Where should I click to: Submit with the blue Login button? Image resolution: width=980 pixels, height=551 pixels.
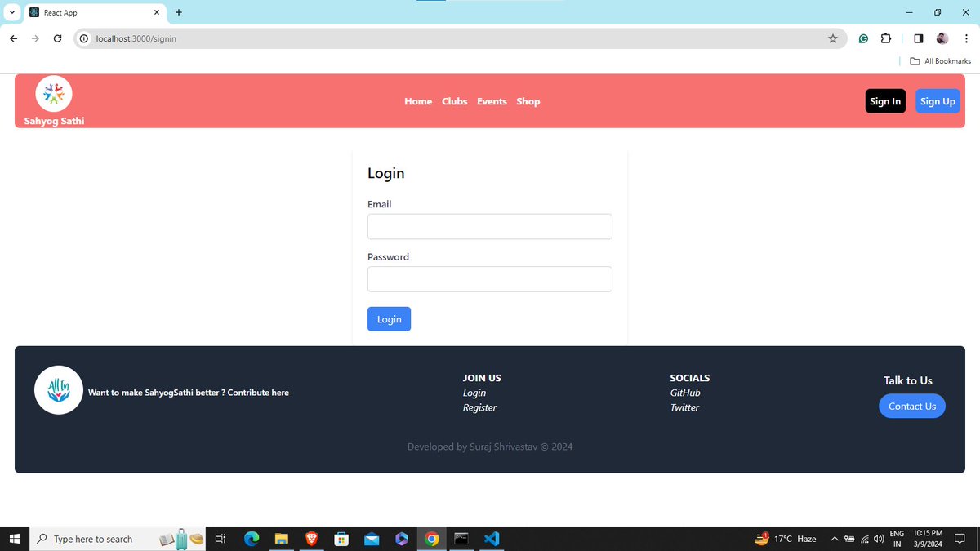tap(389, 319)
